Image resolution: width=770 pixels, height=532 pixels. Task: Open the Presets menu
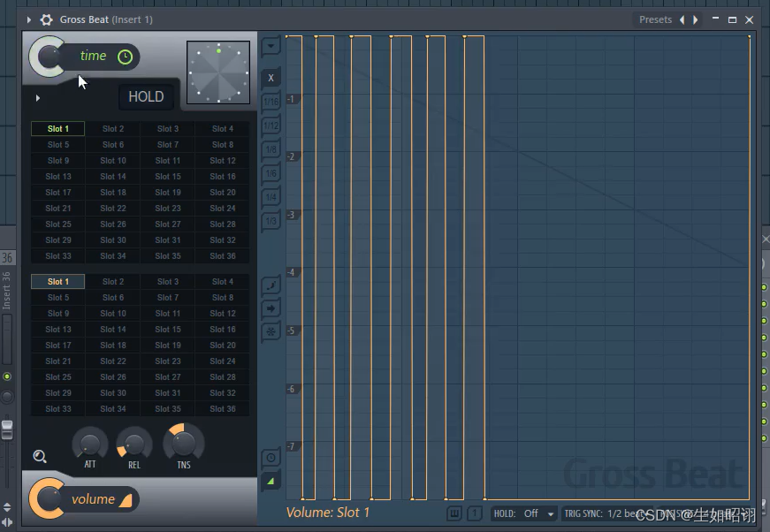click(x=655, y=19)
